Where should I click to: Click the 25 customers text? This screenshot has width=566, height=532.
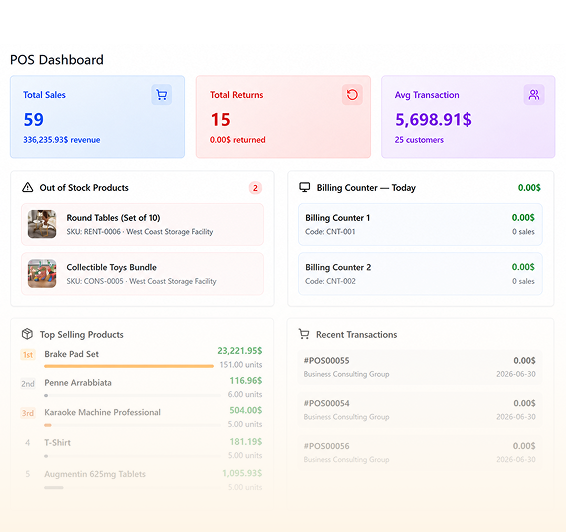419,140
